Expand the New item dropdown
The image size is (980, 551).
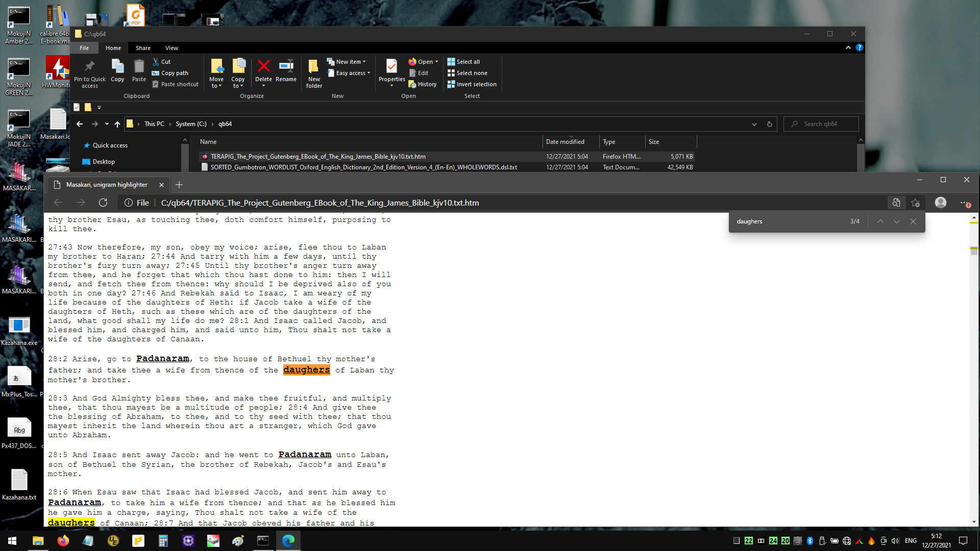coord(347,62)
